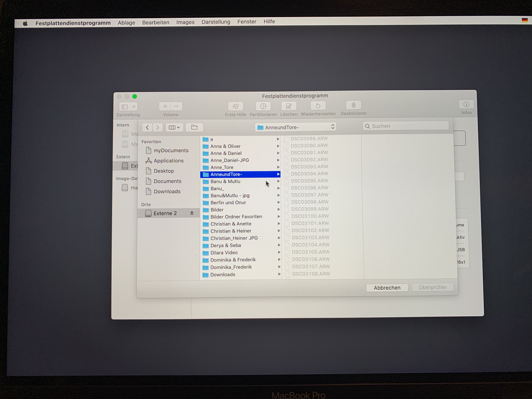532x399 pixels.
Task: Click the Suchen search field
Action: (406, 126)
